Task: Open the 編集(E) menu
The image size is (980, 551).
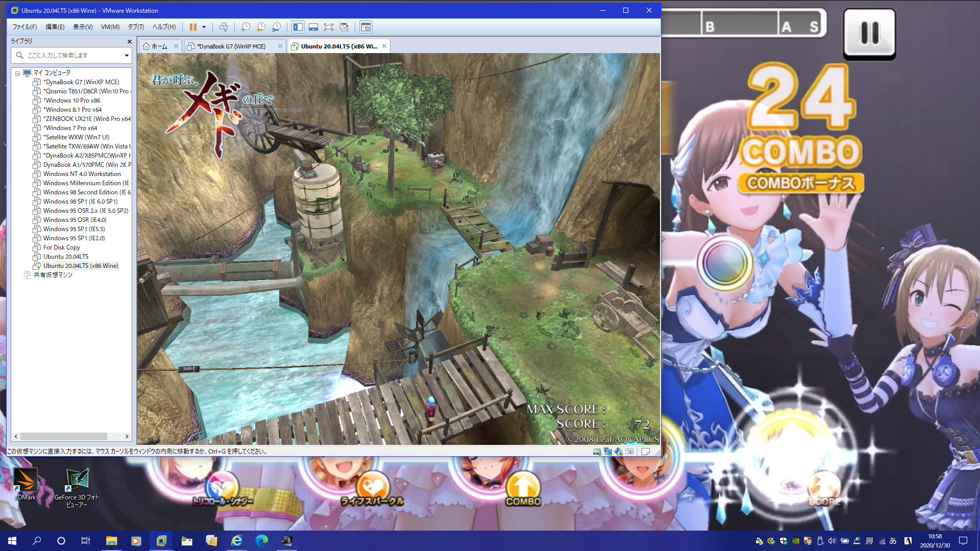Action: (x=55, y=27)
